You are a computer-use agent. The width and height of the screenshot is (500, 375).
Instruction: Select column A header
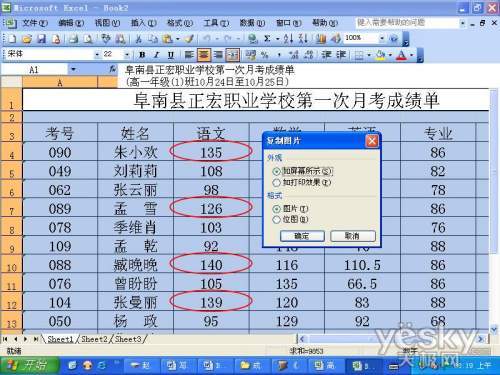tap(60, 82)
